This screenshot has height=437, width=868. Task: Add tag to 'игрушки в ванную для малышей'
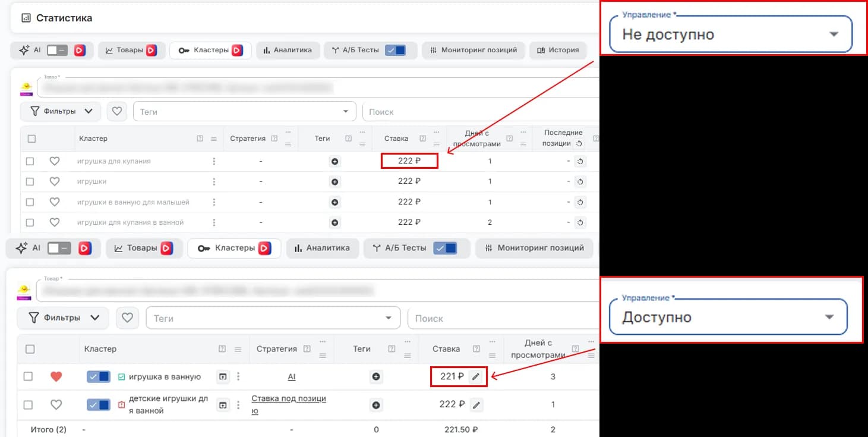point(334,202)
